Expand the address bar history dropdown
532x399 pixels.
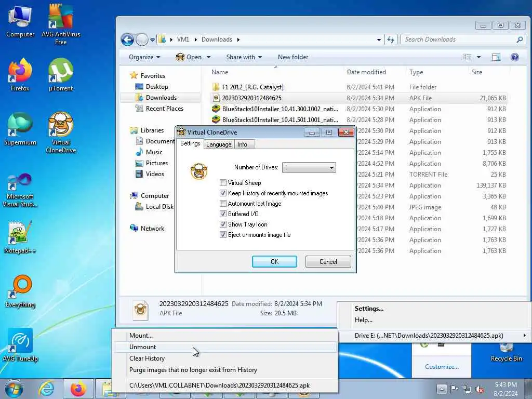pos(379,39)
